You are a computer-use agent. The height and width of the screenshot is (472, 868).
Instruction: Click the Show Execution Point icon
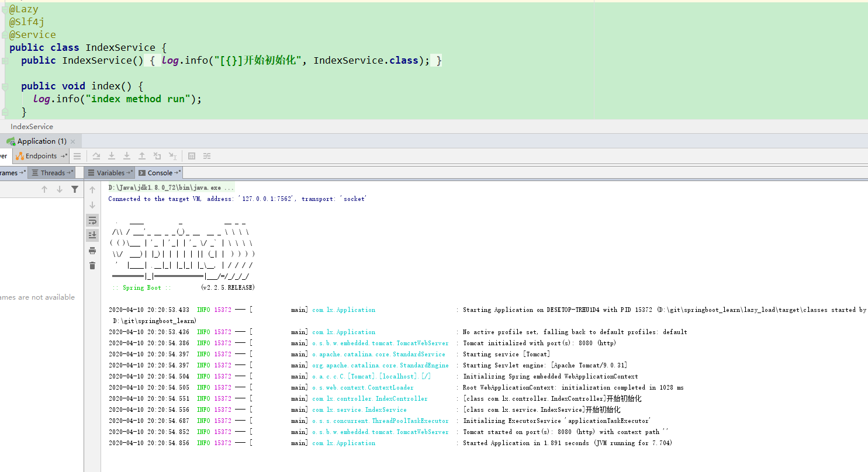[77, 156]
